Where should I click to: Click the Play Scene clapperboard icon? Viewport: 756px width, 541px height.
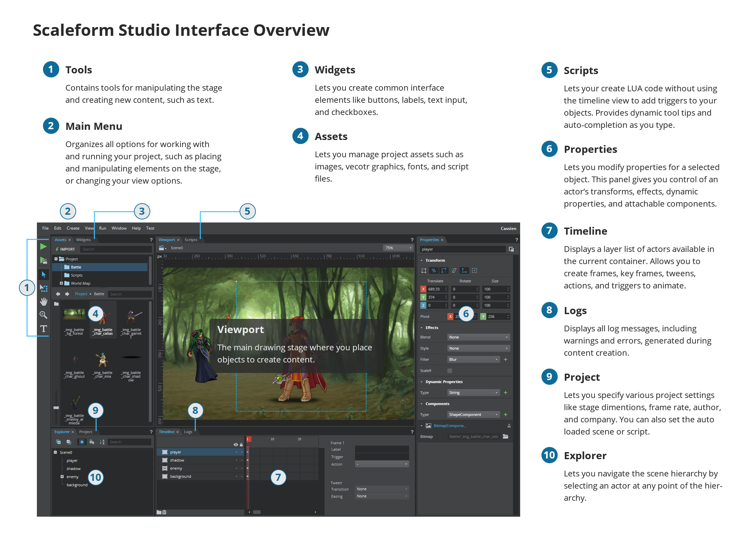43,260
